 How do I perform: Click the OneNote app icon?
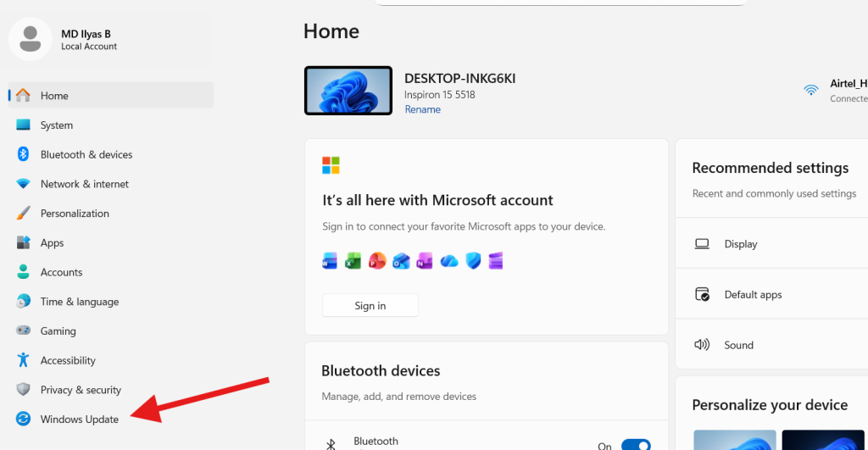coord(425,261)
